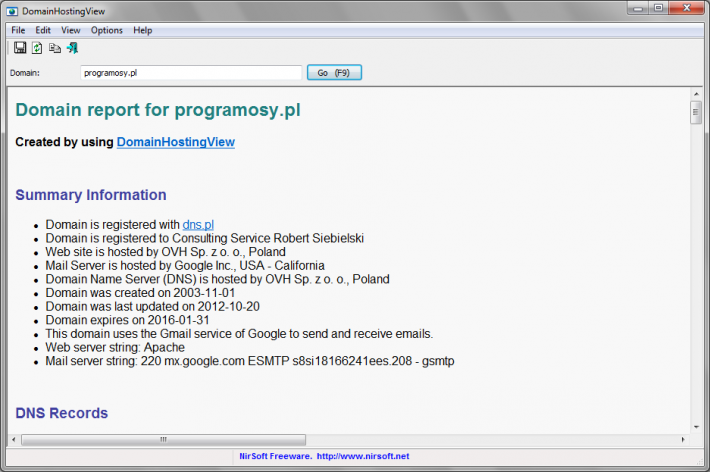Click in the Domain input field
This screenshot has width=710, height=472.
191,72
